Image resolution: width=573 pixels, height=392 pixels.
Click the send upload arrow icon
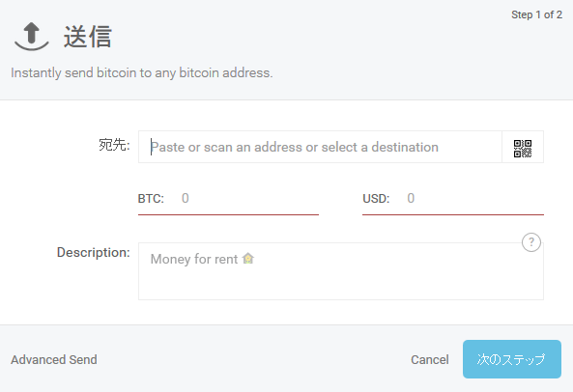pos(32,36)
